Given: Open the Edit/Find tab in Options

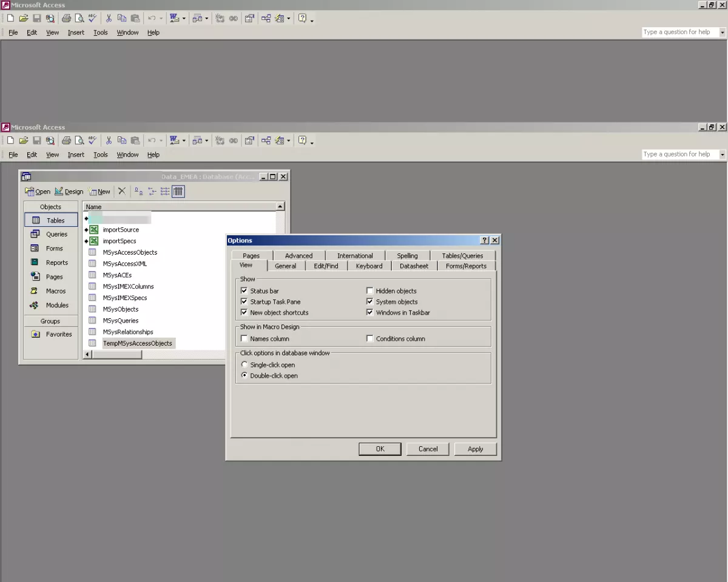Looking at the screenshot, I should click(326, 266).
